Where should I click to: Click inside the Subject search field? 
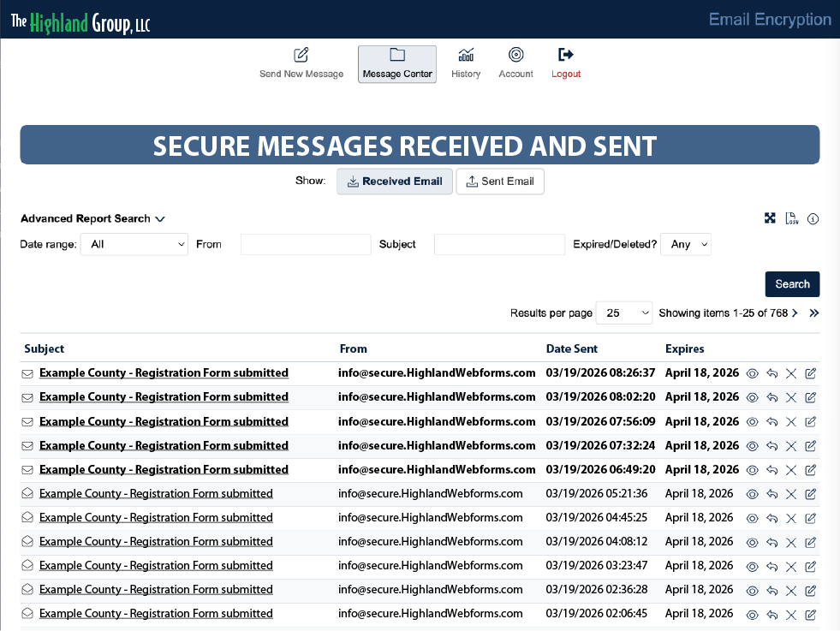point(499,244)
